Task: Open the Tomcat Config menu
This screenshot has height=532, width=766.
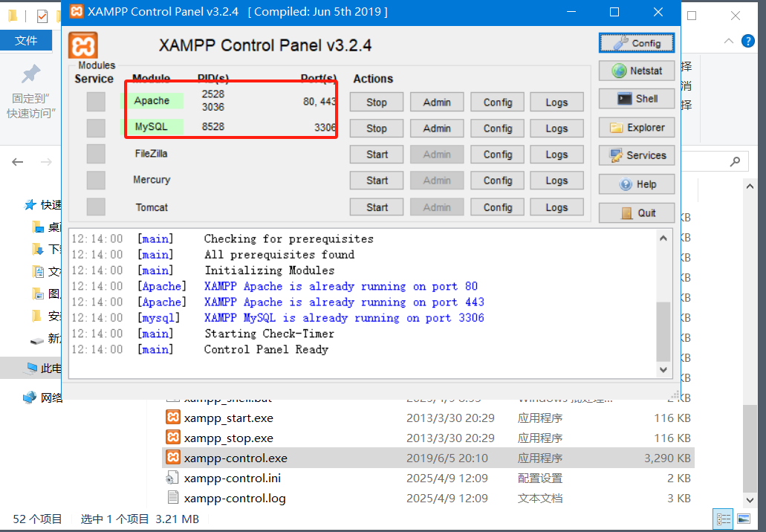Action: pyautogui.click(x=497, y=207)
